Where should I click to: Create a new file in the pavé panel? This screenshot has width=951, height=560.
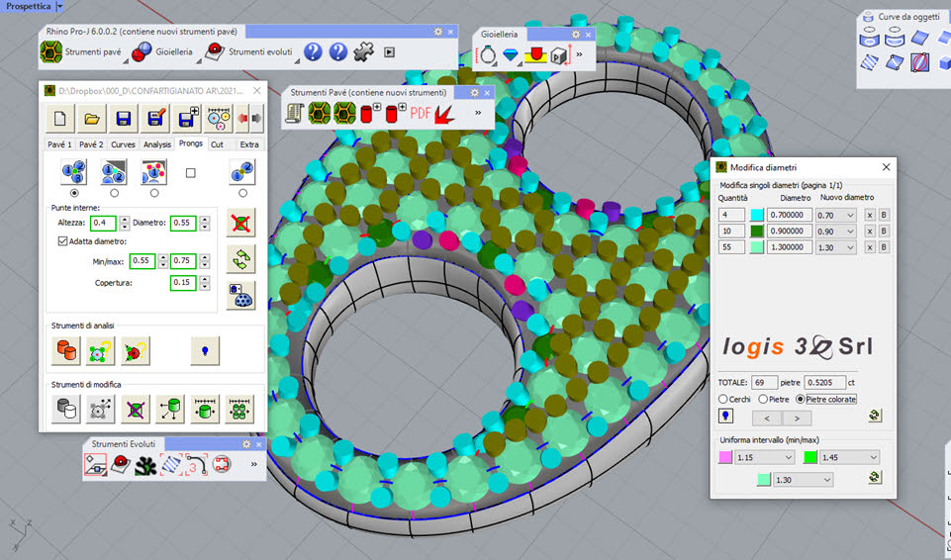60,118
